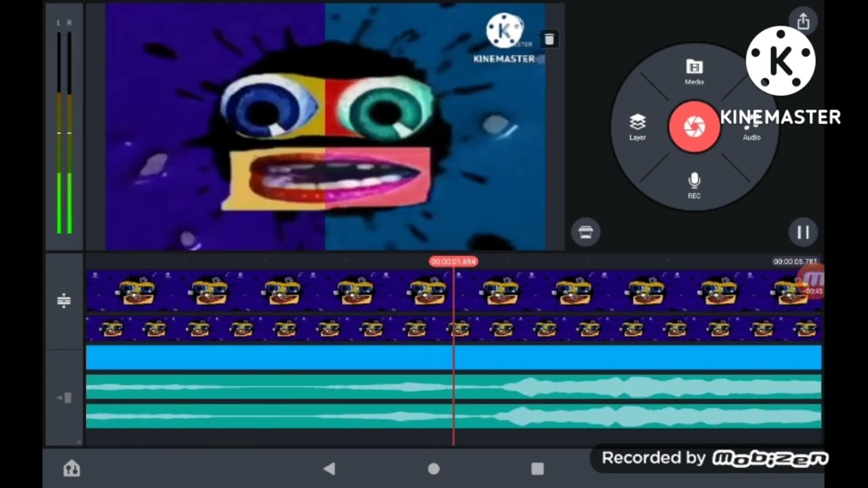Viewport: 868px width, 488px height.
Task: Tap the red camera shutter button
Action: (694, 127)
